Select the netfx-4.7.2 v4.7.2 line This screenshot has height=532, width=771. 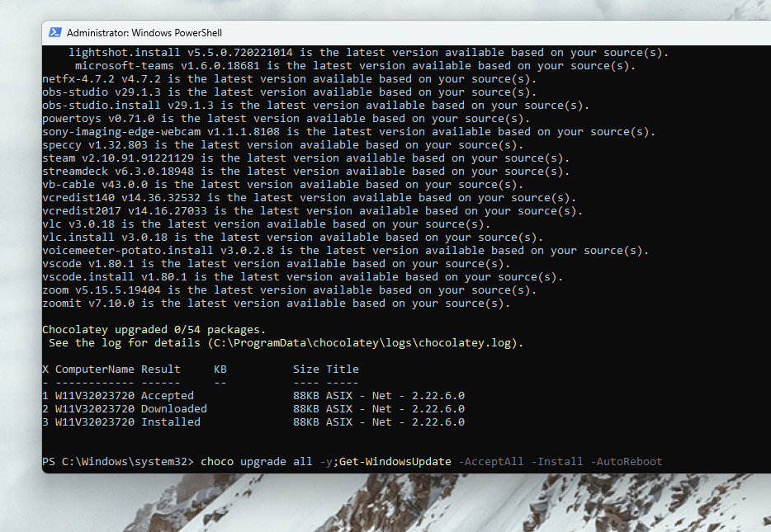[x=289, y=79]
